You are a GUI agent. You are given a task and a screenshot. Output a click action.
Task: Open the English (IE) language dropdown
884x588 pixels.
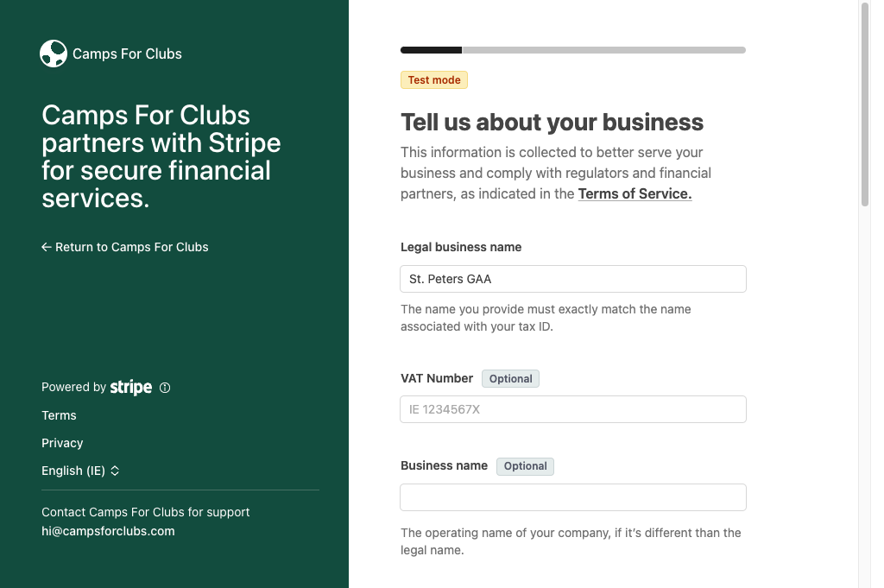80,471
